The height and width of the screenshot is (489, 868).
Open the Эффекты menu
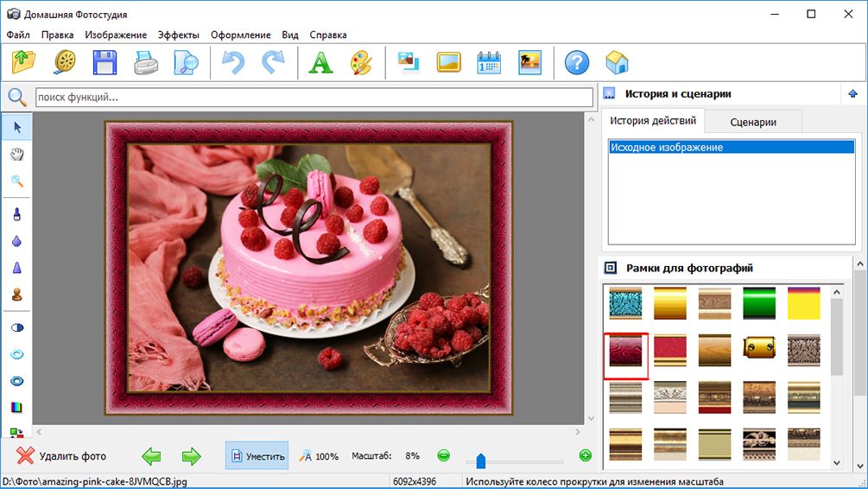178,35
